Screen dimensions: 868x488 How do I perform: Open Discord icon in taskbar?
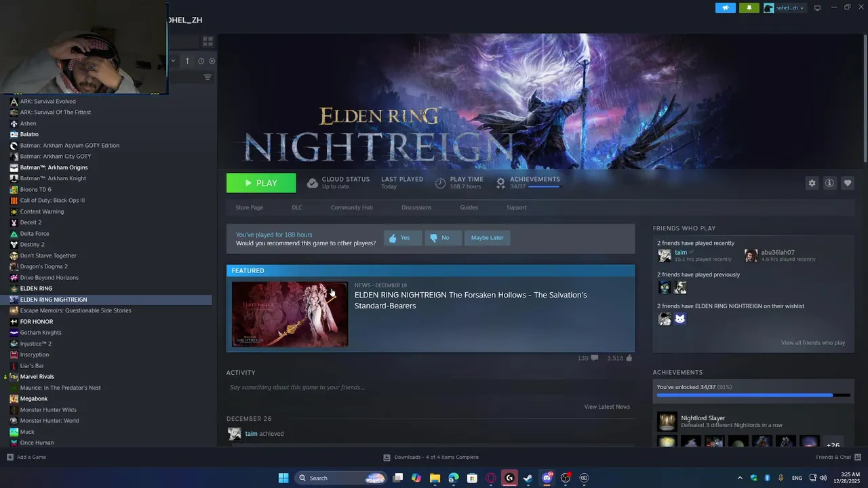tap(547, 478)
